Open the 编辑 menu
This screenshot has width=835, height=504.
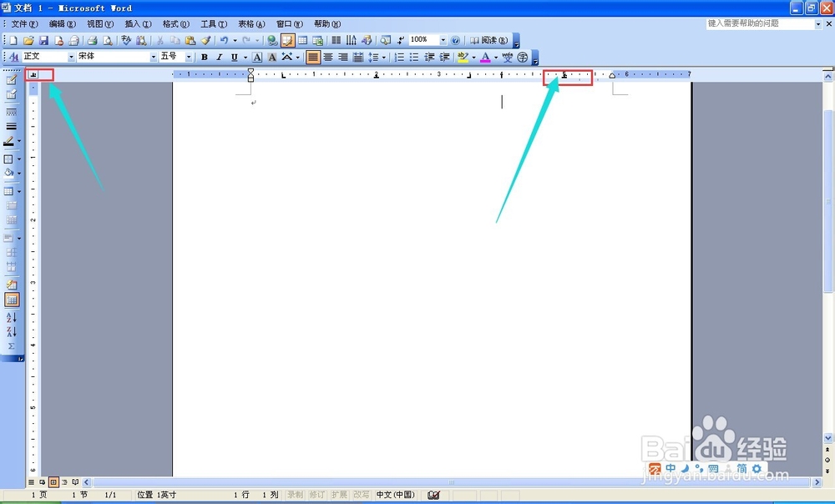(x=63, y=24)
